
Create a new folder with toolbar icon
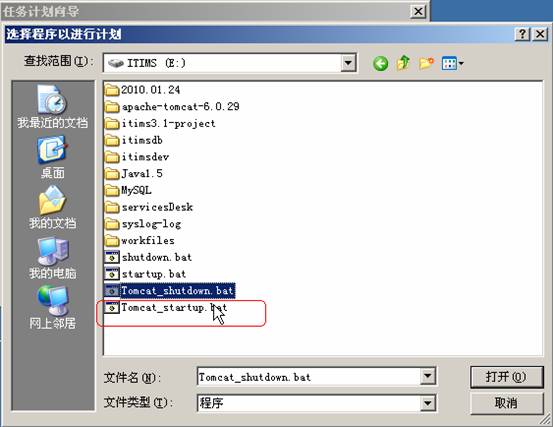pos(426,63)
